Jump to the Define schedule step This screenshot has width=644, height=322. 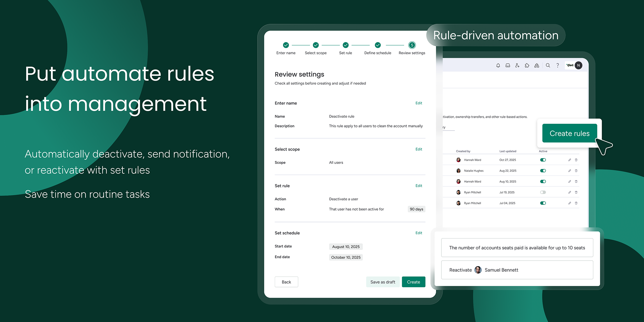[378, 45]
